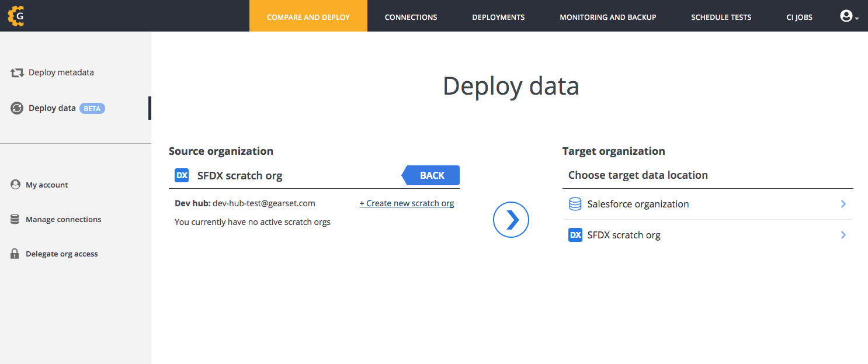Switch to the Connections tab
The width and height of the screenshot is (868, 364).
coord(411,17)
